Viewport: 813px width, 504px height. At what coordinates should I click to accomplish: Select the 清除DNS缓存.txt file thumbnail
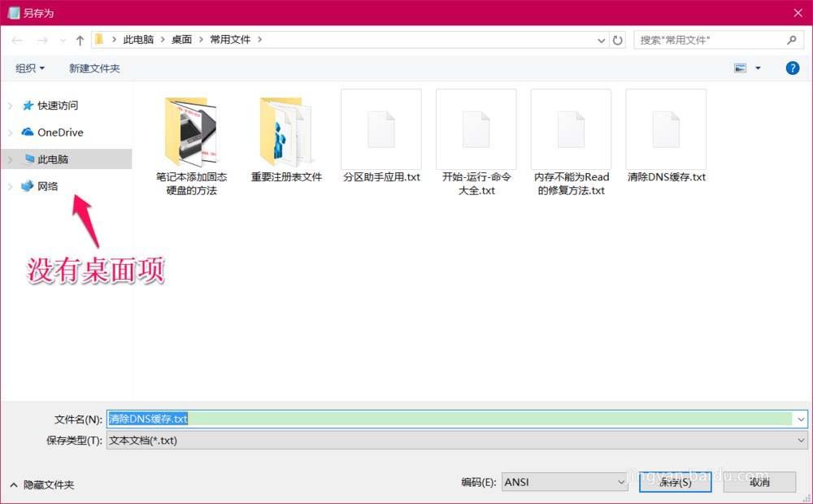pos(666,130)
